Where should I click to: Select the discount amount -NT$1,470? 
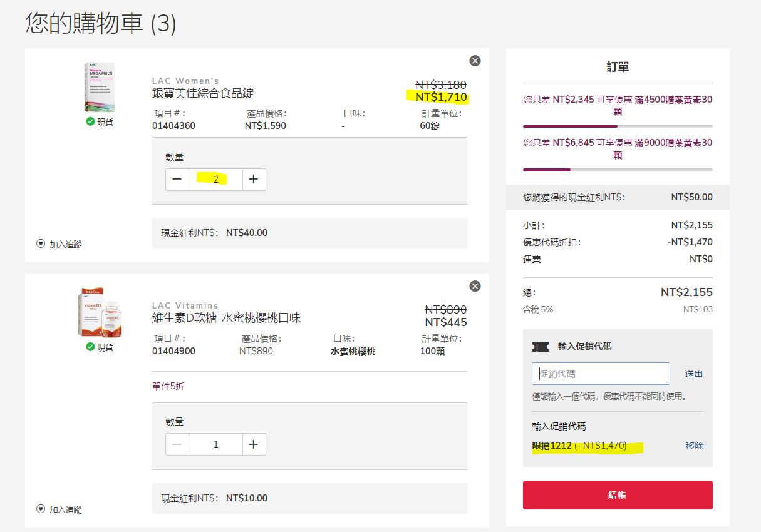(690, 242)
